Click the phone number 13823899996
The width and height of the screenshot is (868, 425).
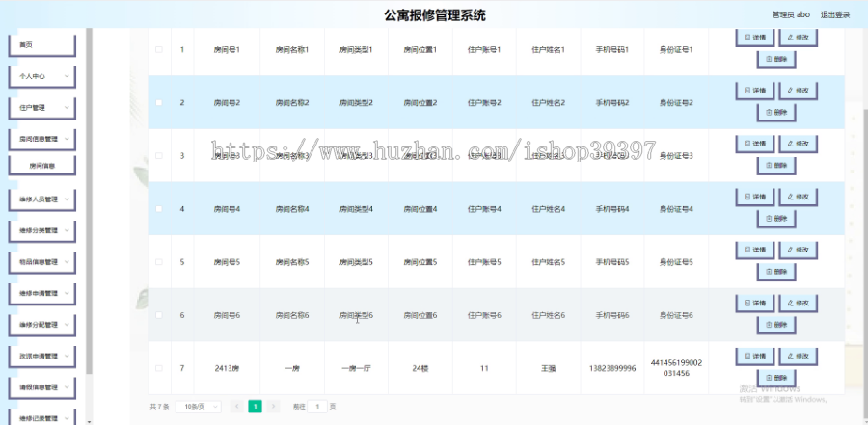coord(612,368)
